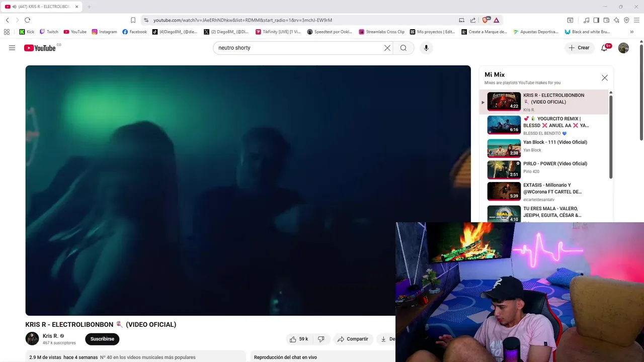644x362 pixels.
Task: Open the Instagram bookmark
Action: (x=104, y=32)
